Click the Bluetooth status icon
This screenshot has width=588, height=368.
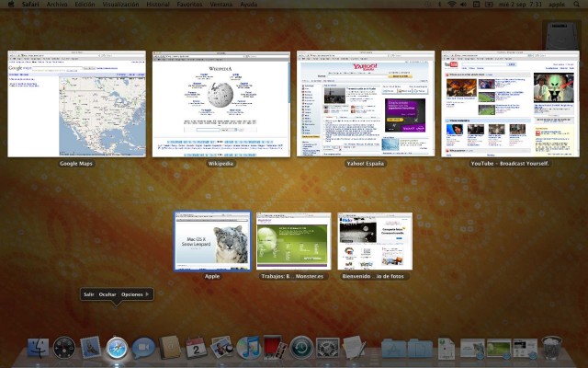pos(439,4)
